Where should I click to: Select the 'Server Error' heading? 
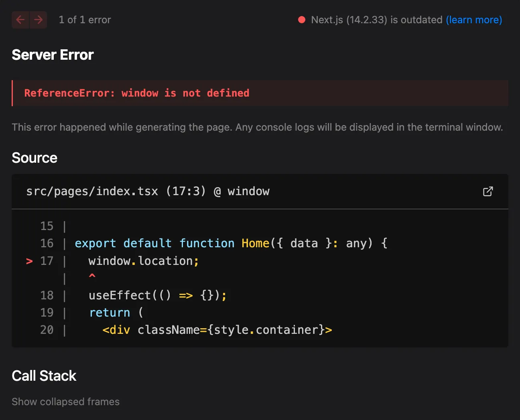(53, 55)
